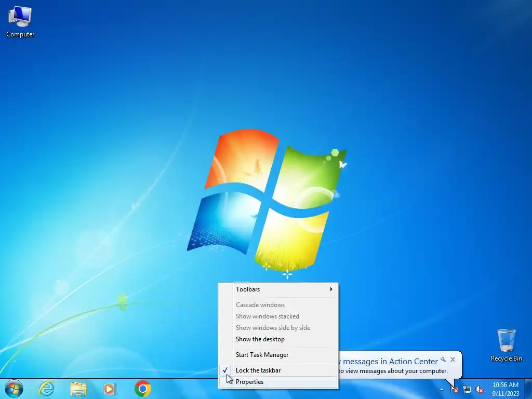Show hidden tray icons arrow
The height and width of the screenshot is (399, 532).
click(442, 390)
